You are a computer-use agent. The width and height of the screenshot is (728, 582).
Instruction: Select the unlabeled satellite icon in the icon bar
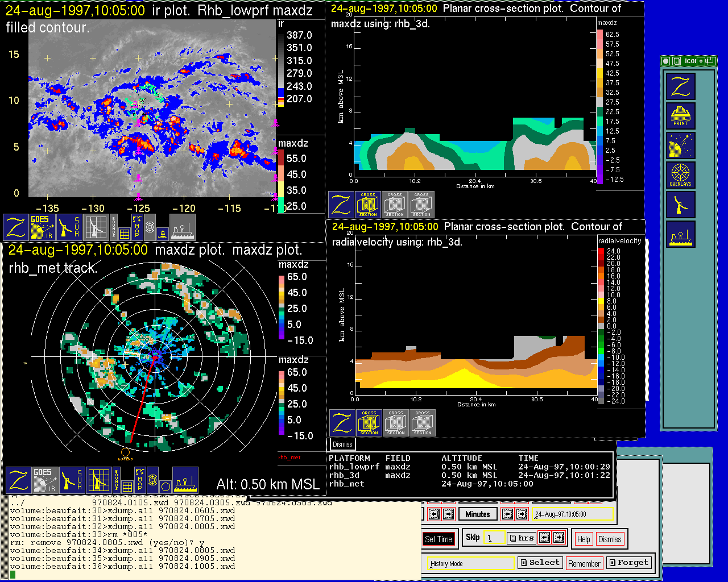click(x=680, y=146)
